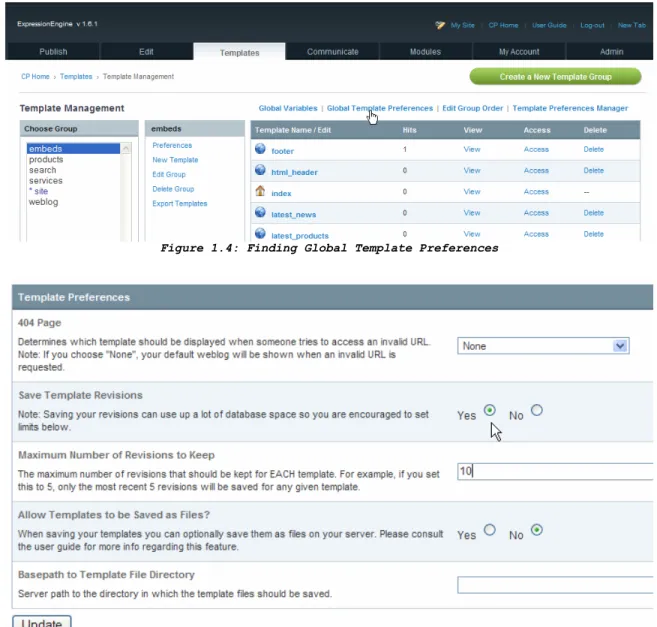Image resolution: width=657 pixels, height=627 pixels.
Task: Select No for Save Template Revisions
Action: (537, 410)
